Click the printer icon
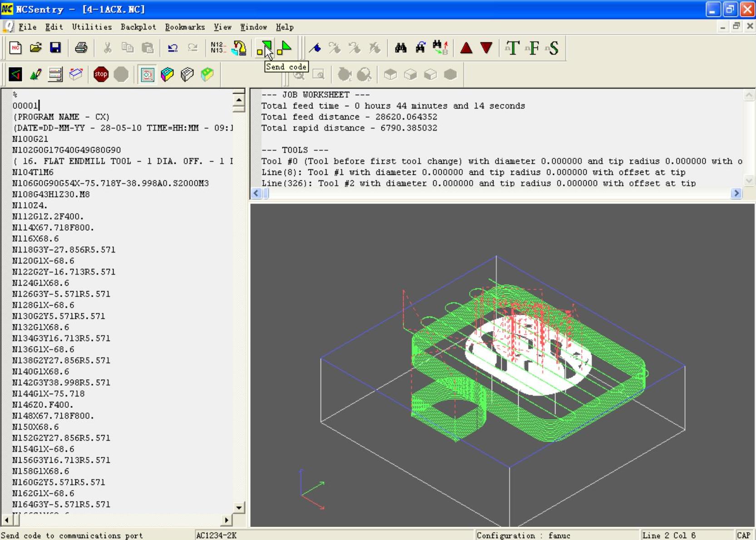The image size is (756, 540). pos(81,48)
